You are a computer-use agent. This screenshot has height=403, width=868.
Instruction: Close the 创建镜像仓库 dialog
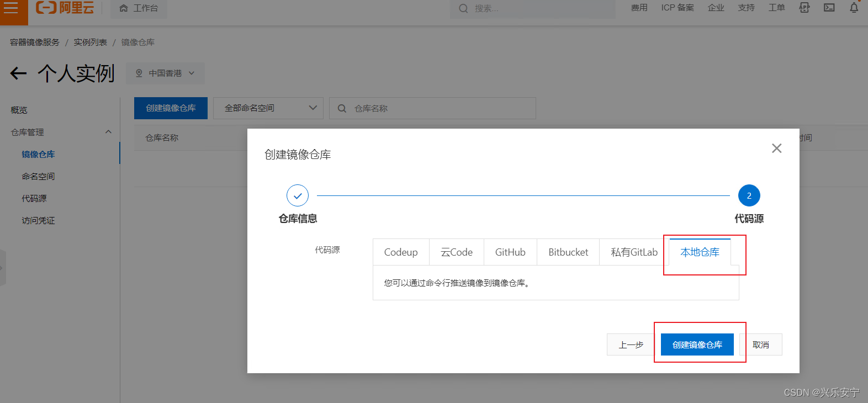tap(776, 149)
